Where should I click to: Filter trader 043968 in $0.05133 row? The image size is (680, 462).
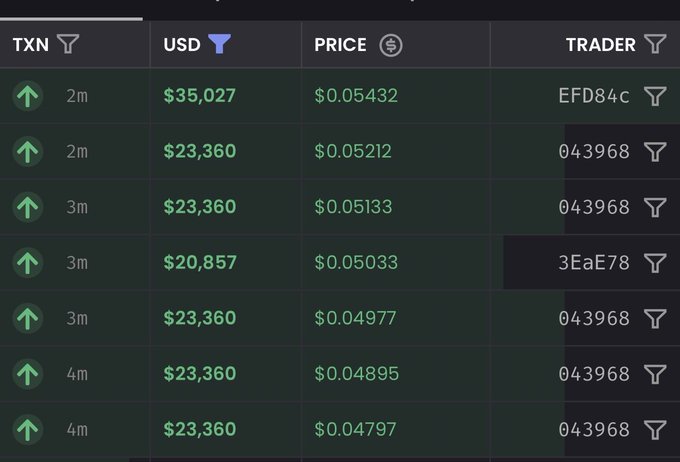(x=655, y=207)
